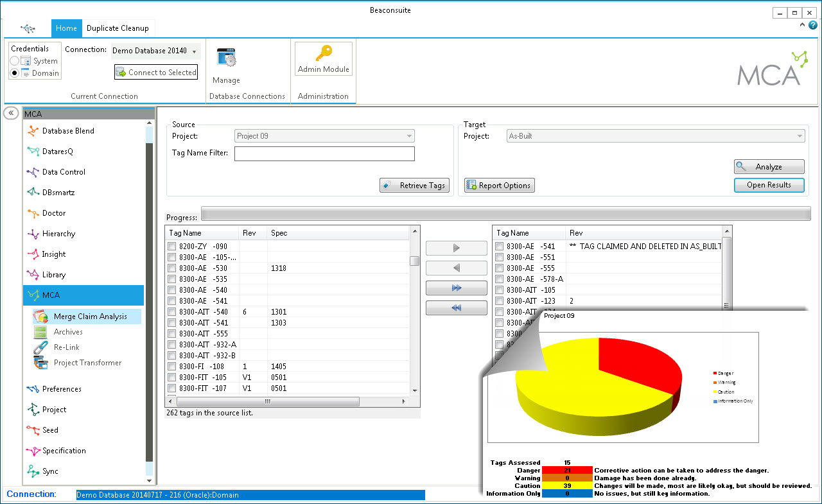Sort source list by Tag Name column
This screenshot has width=822, height=504.
coord(202,233)
